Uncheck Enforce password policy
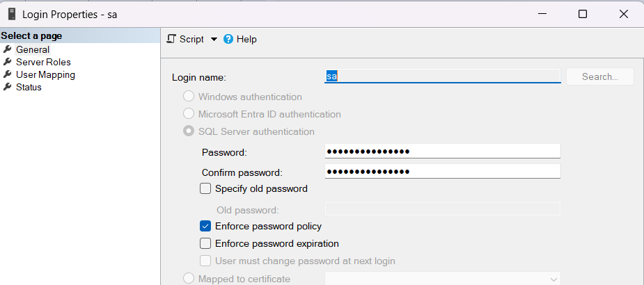The width and height of the screenshot is (644, 285). [x=205, y=226]
